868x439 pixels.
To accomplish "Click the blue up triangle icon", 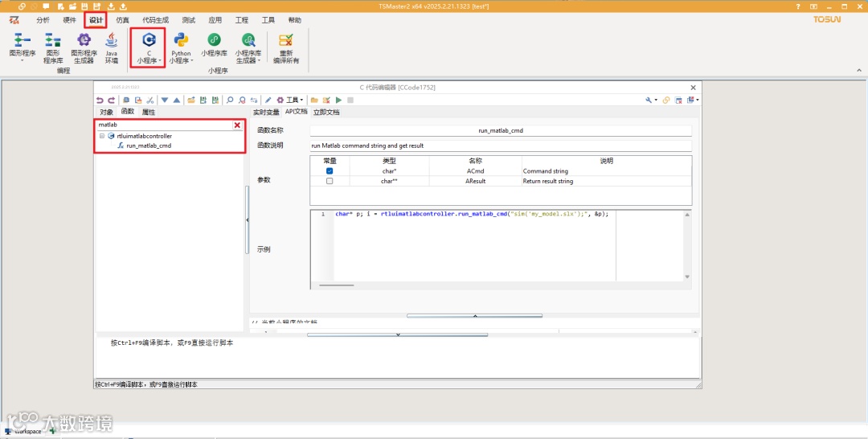I will (177, 101).
